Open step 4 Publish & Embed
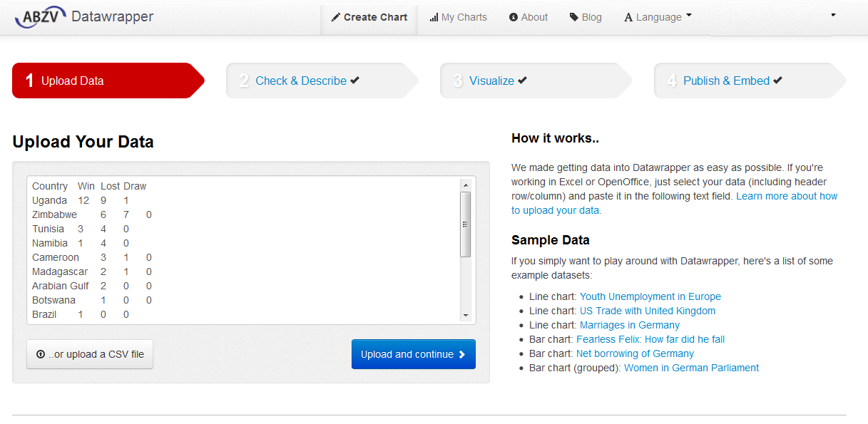The image size is (868, 424). [749, 81]
